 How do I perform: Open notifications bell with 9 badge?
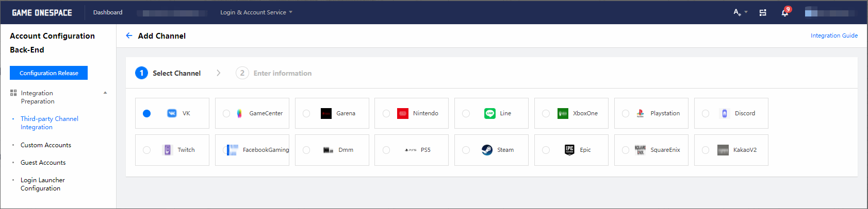(x=785, y=12)
